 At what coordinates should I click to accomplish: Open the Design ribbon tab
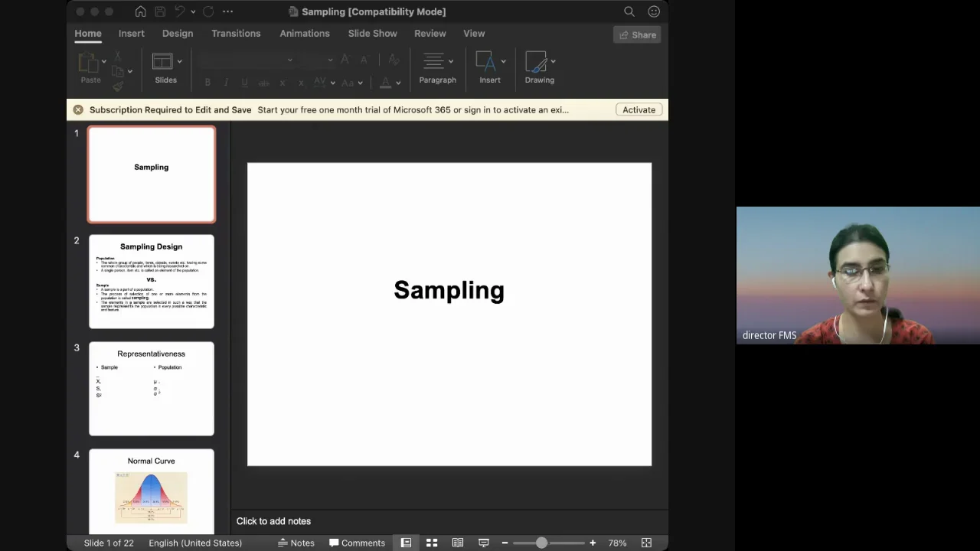coord(178,34)
